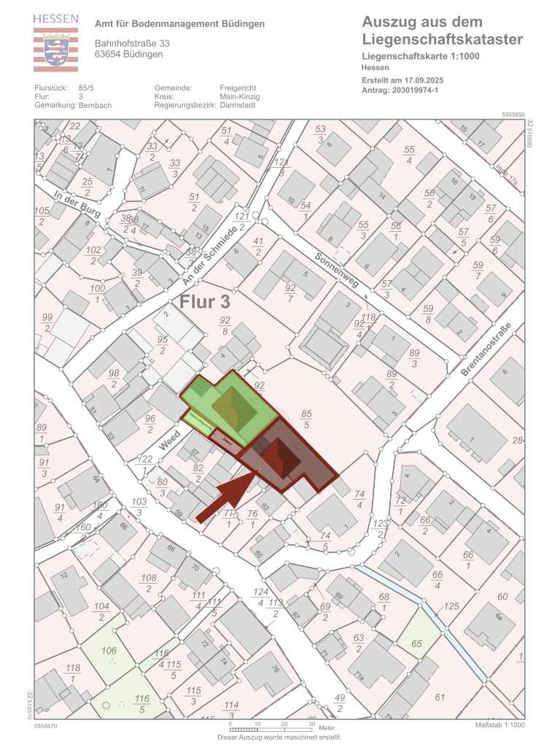Viewport: 560px width, 747px height.
Task: Click the Regierungsbezirk value "Darmstadt"
Action: (x=237, y=105)
